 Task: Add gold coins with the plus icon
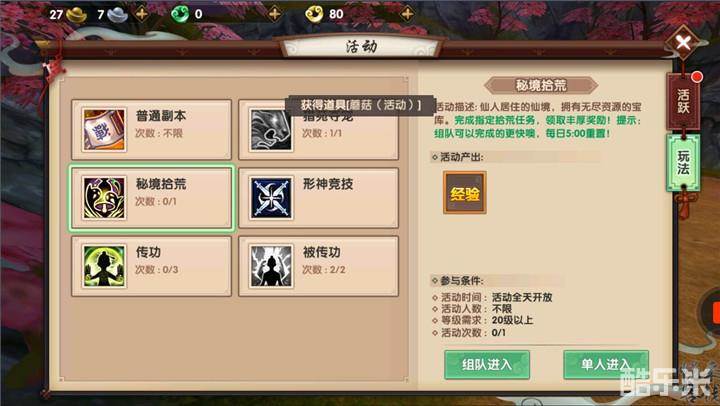coord(407,14)
